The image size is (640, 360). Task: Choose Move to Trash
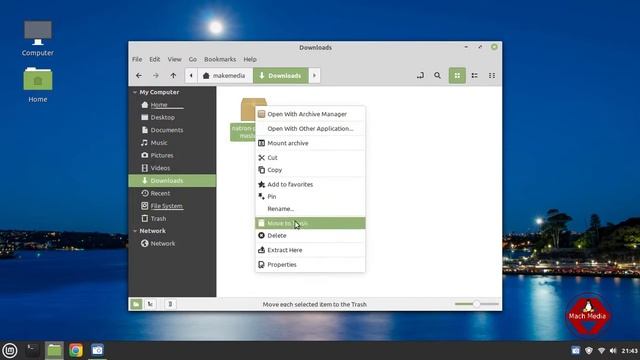pyautogui.click(x=310, y=223)
